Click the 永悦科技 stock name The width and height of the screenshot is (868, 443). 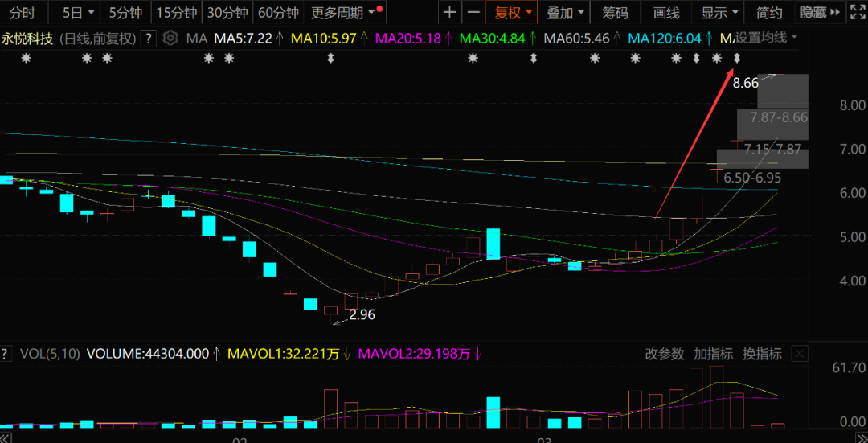27,39
